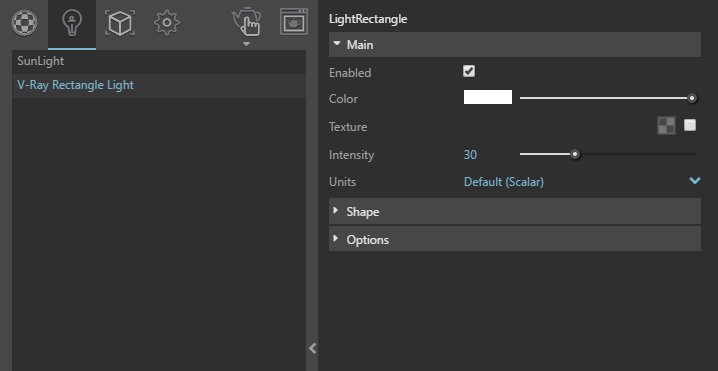
Task: Click the Intensity slider handle
Action: (x=575, y=154)
